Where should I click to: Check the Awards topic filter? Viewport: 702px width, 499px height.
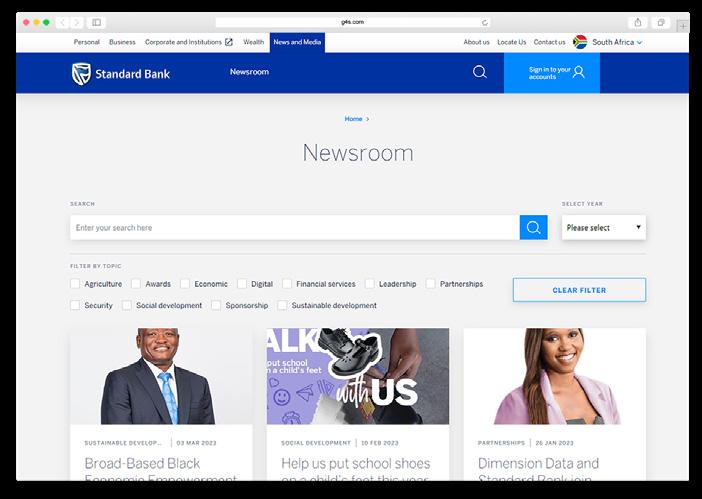tap(136, 284)
